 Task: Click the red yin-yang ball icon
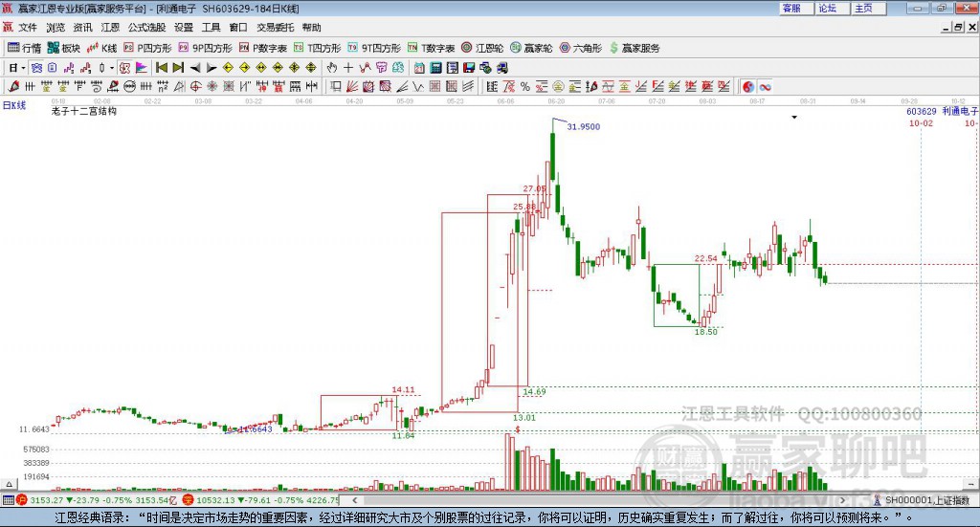748,86
